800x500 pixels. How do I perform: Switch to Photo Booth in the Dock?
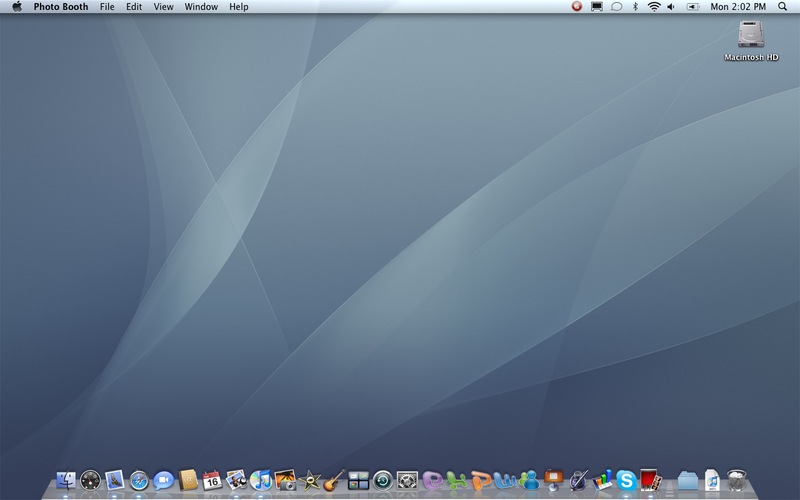[651, 480]
